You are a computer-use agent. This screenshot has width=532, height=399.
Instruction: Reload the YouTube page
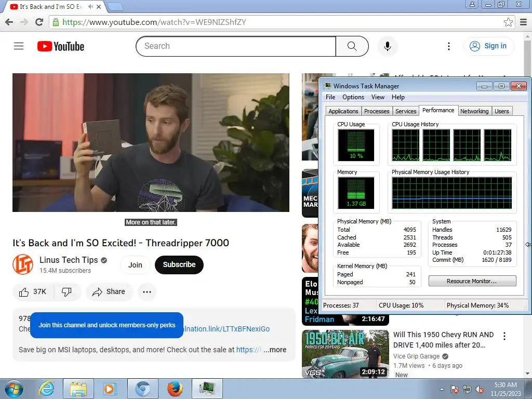(39, 22)
